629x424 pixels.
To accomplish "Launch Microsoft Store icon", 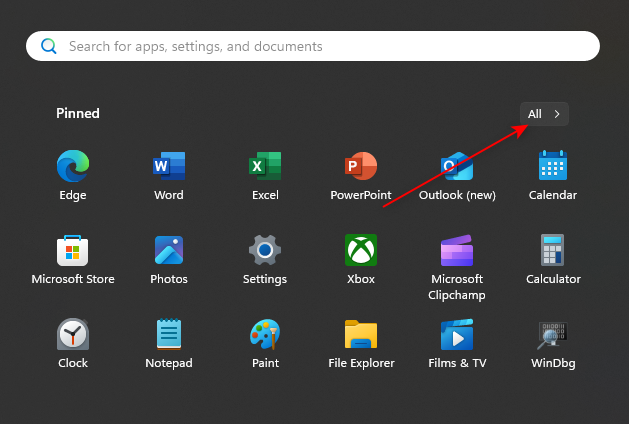I will tap(73, 251).
